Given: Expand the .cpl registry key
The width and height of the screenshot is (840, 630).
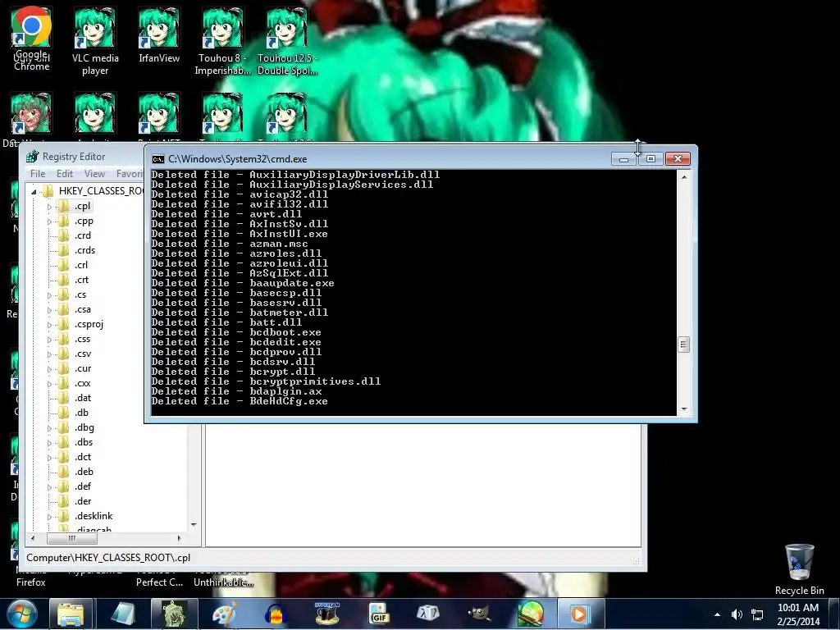Looking at the screenshot, I should click(49, 206).
